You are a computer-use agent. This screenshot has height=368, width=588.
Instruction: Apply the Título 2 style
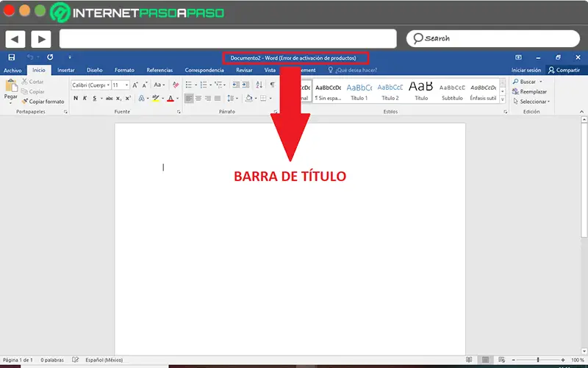click(390, 92)
